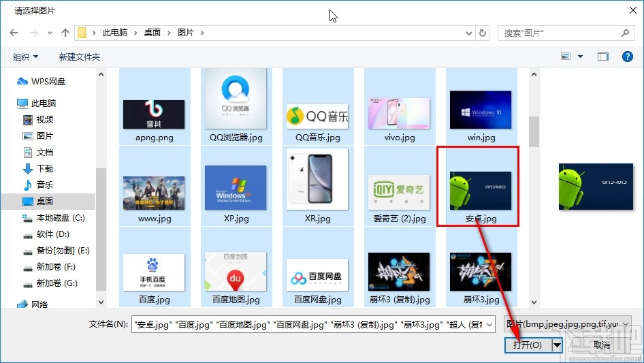
Task: Select the QQ浏览器.jpg file
Action: 236,107
